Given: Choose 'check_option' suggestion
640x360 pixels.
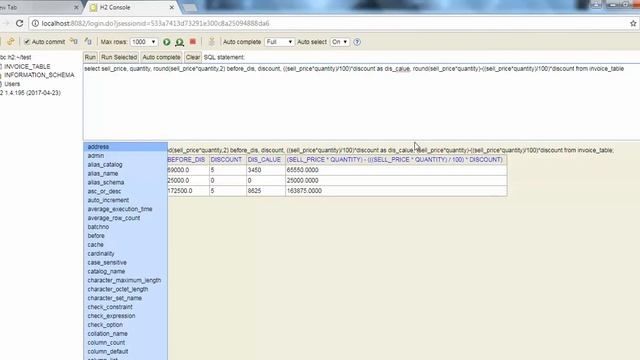Looking at the screenshot, I should 126,324.
